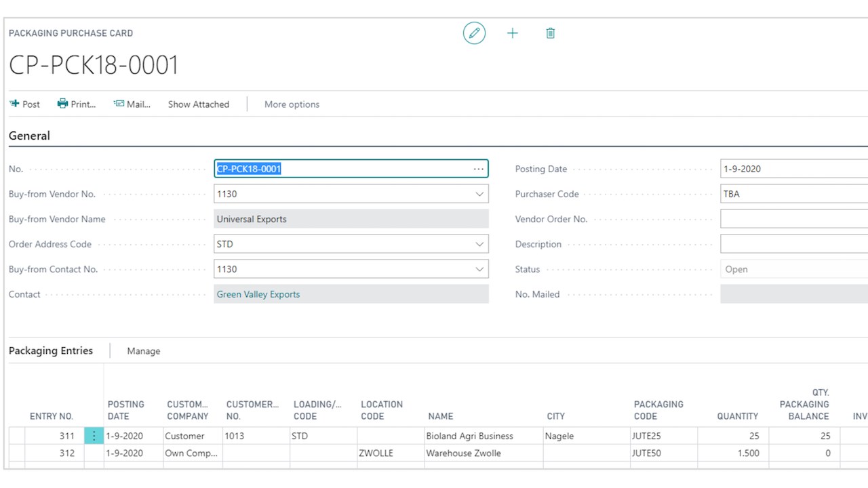Click Show Attached button
The height and width of the screenshot is (488, 868).
(x=199, y=104)
